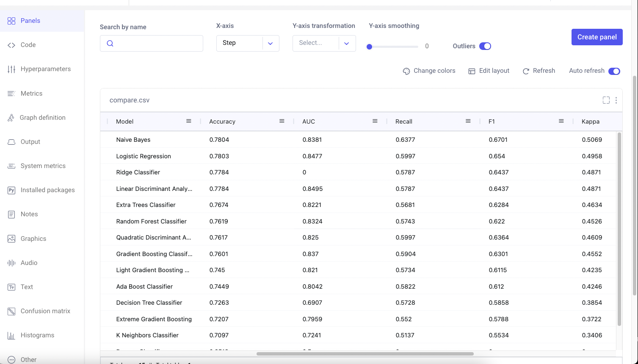Click the Y-axis smoothing slider handle
Image resolution: width=638 pixels, height=364 pixels.
(370, 47)
